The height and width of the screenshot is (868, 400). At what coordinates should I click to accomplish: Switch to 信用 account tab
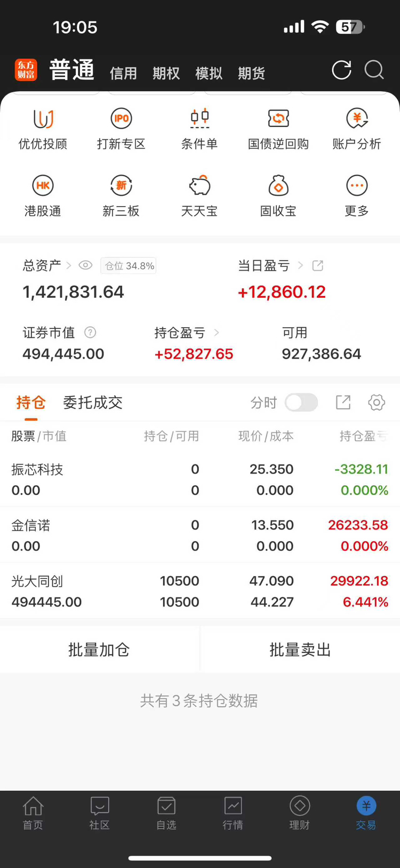point(123,73)
